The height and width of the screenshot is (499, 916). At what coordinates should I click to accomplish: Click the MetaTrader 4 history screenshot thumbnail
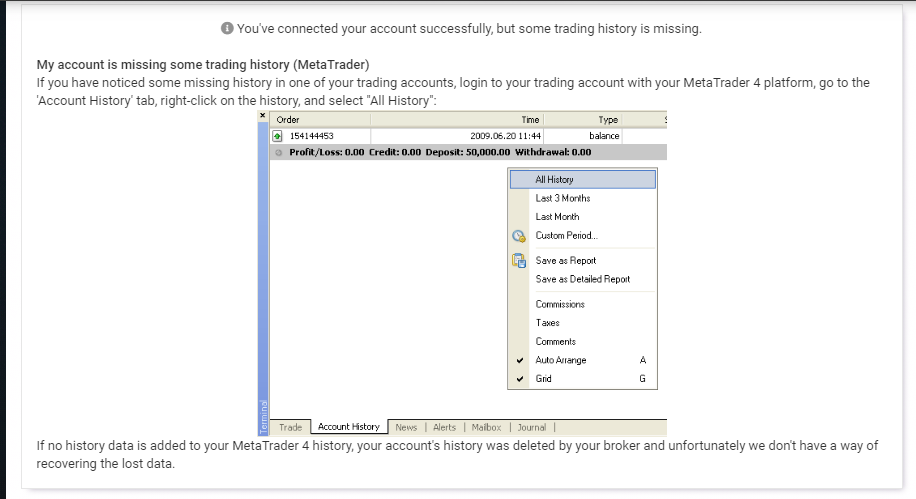462,273
